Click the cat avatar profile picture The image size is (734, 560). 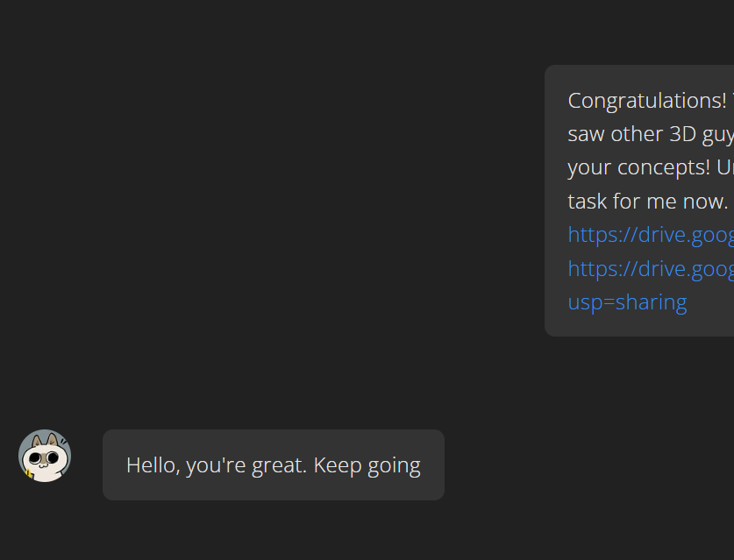coord(45,456)
